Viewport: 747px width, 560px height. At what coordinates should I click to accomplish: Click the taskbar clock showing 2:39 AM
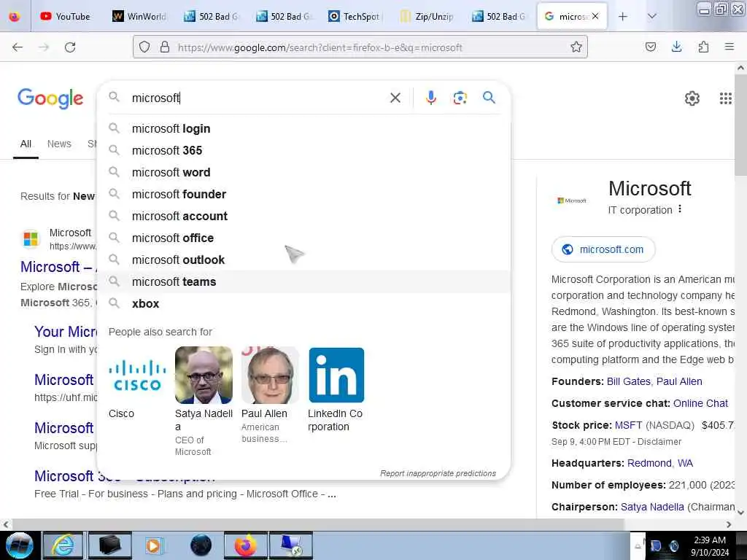click(x=710, y=546)
